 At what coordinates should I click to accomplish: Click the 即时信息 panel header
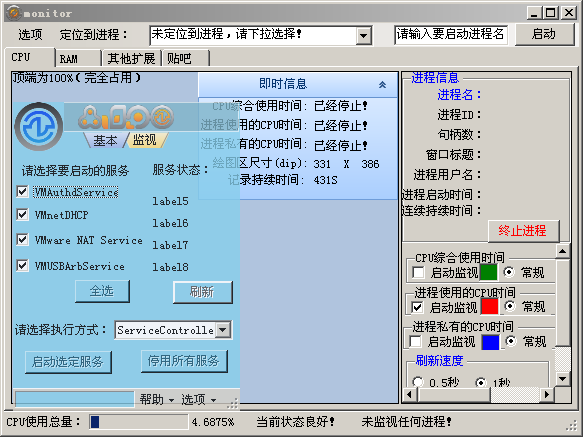[298, 84]
